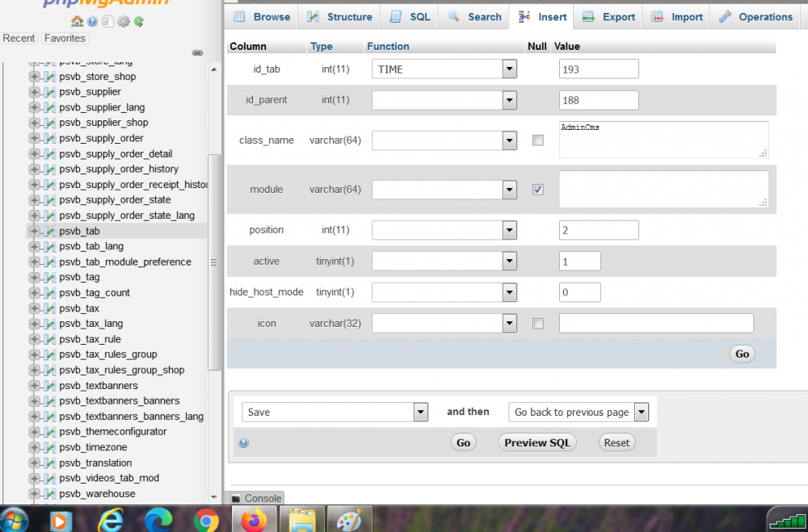Click the Preview SQL button

[537, 442]
